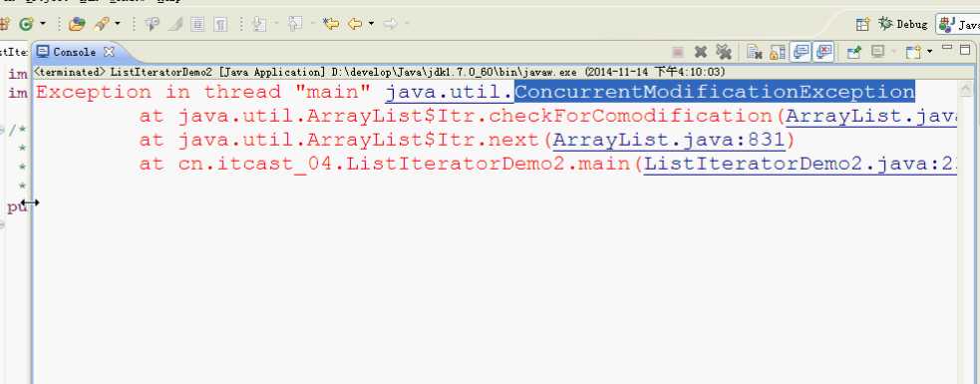Click the red Terminate console button
The height and width of the screenshot is (384, 980).
(678, 53)
